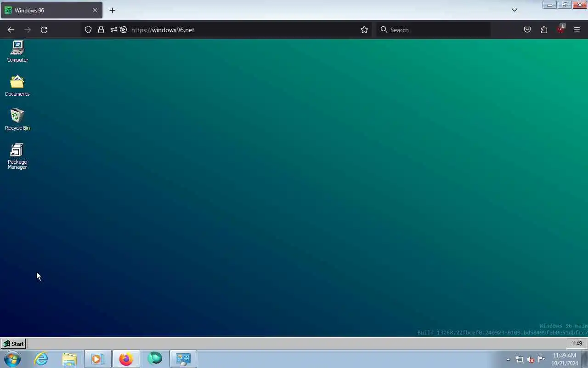Open Windows Media Player taskbar icon
The height and width of the screenshot is (368, 588).
(97, 359)
